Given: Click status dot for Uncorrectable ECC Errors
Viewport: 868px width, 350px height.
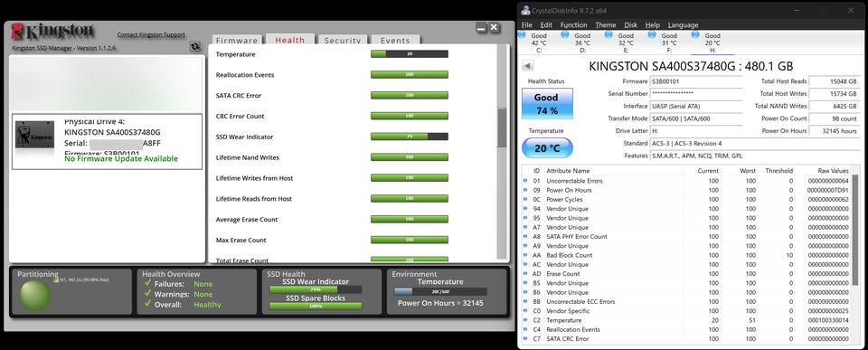Looking at the screenshot, I should [525, 302].
